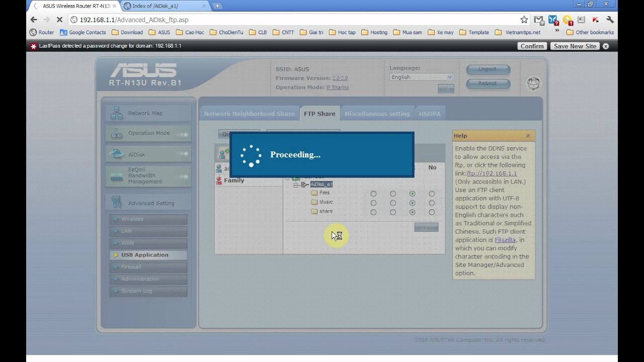Viewport: 644px width, 362px height.
Task: Bookmark this page with the star icon
Action: pyautogui.click(x=524, y=20)
